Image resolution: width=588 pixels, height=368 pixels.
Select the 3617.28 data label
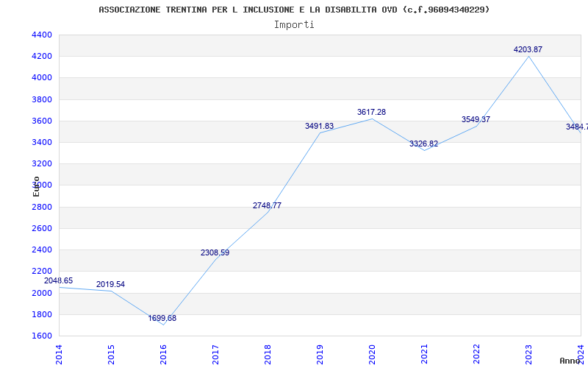[371, 113]
